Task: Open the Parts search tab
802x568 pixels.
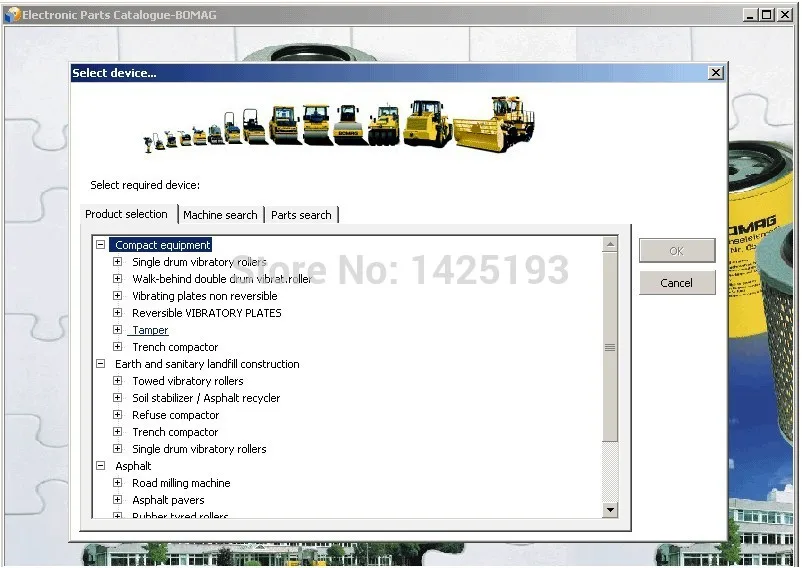Action: (x=301, y=215)
